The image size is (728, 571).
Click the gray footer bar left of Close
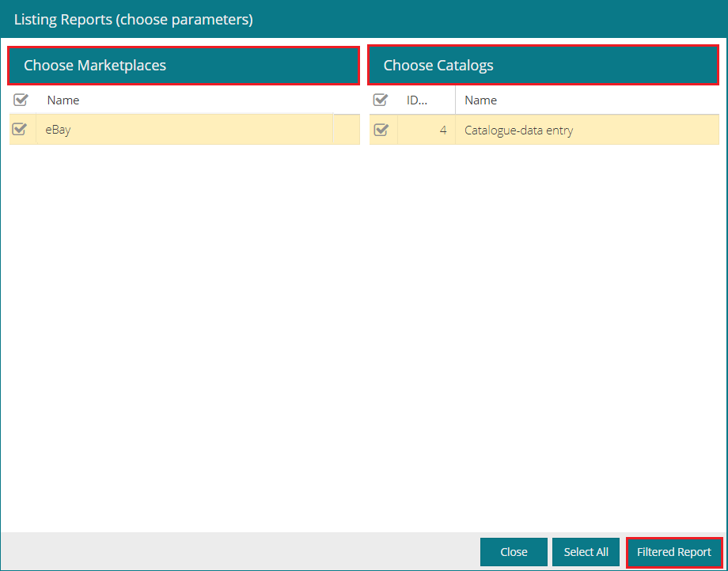coord(237,552)
